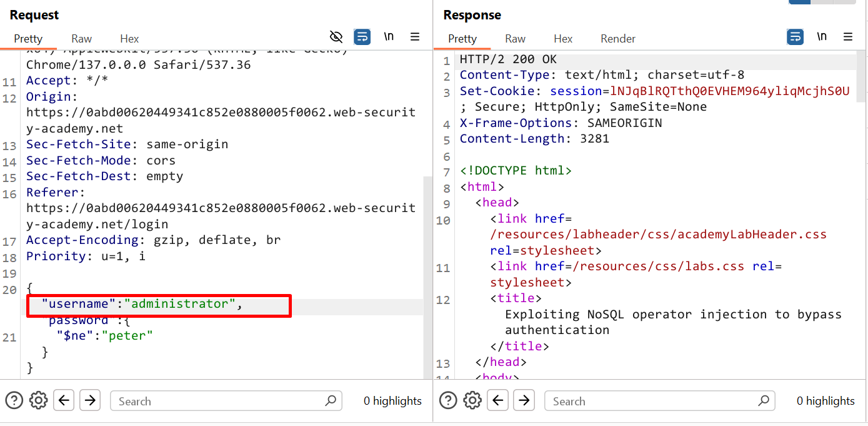The height and width of the screenshot is (426, 868).
Task: Toggle hidden characters eye icon in Request
Action: (x=336, y=37)
